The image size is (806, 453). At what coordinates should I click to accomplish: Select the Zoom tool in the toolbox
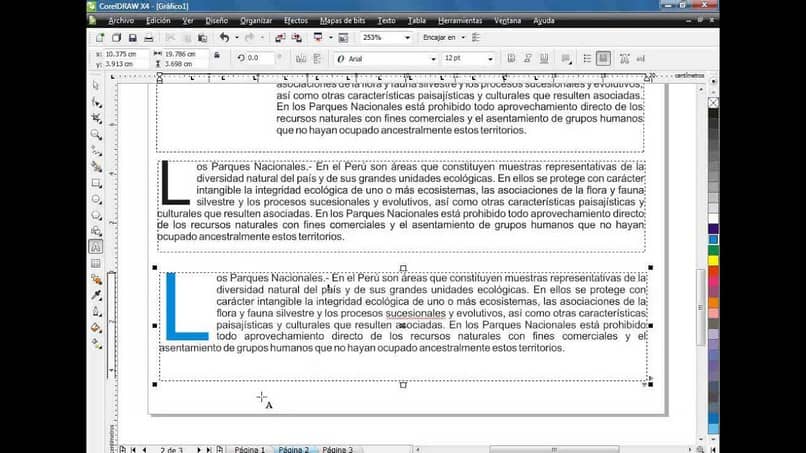96,135
